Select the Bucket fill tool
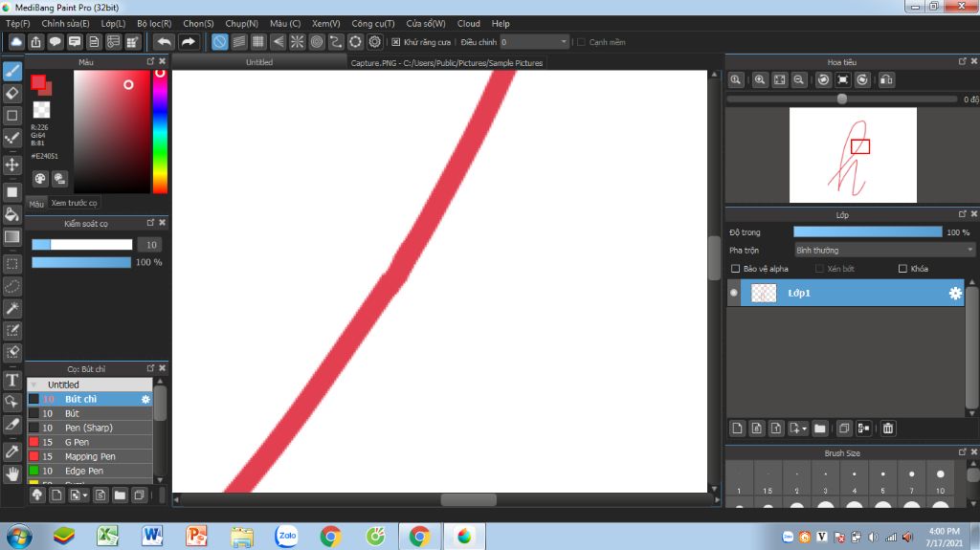980x550 pixels. [x=11, y=214]
